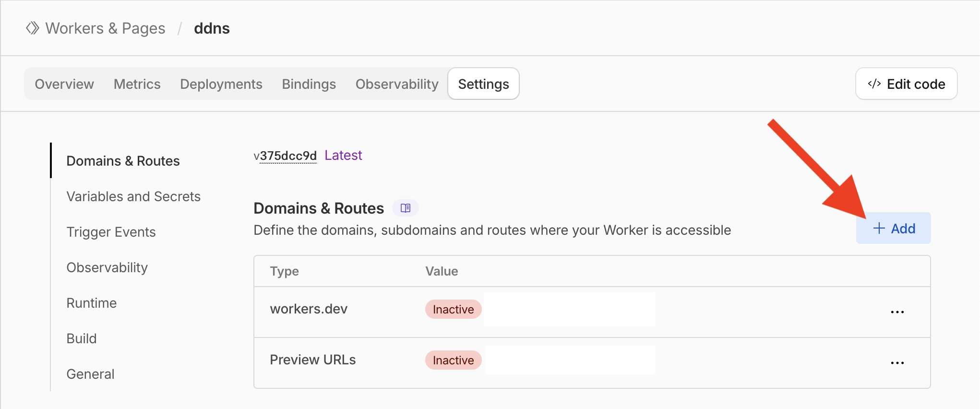The height and width of the screenshot is (409, 980).
Task: Select Runtime in the settings sidebar
Action: (92, 303)
